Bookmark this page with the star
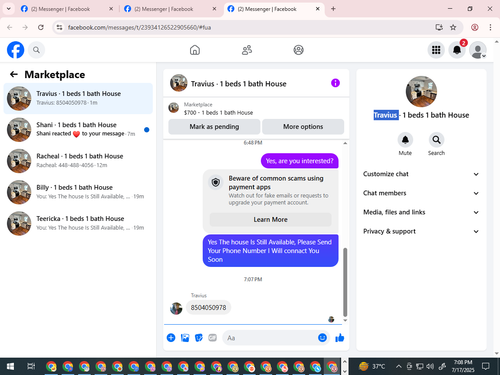Viewport: 500px width, 375px height. [x=453, y=27]
